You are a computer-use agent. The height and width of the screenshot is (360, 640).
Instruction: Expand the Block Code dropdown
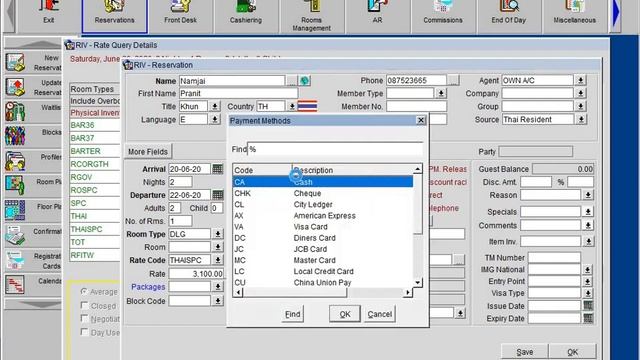218,301
